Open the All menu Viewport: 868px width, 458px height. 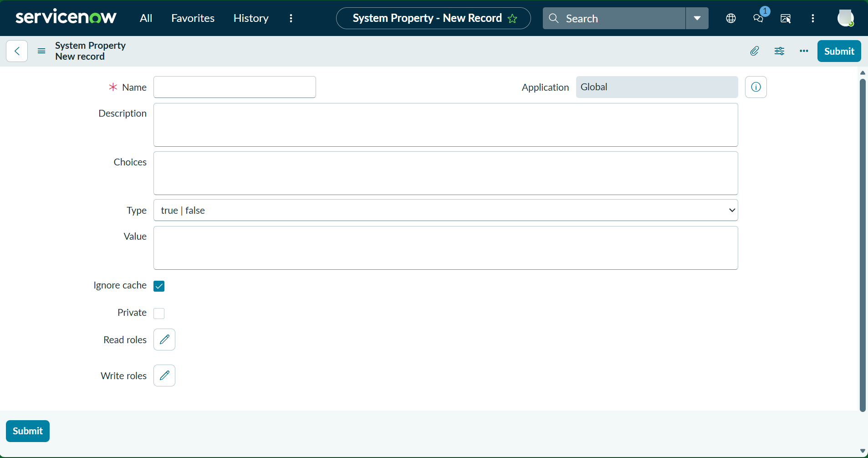coord(146,18)
